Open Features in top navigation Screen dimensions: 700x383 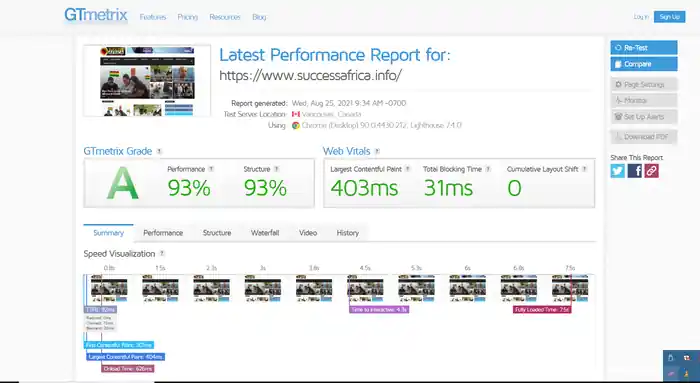coord(153,17)
